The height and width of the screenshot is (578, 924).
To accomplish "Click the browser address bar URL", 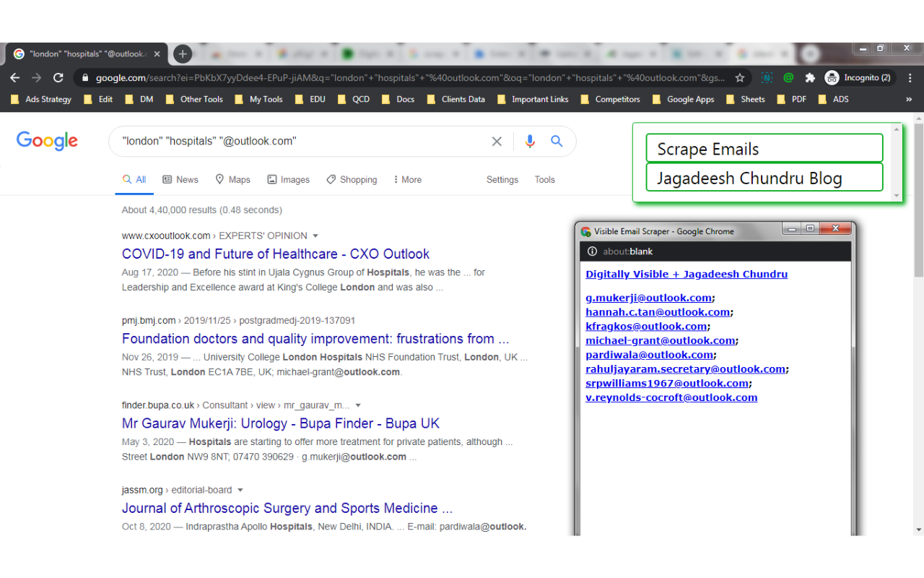I will (411, 77).
